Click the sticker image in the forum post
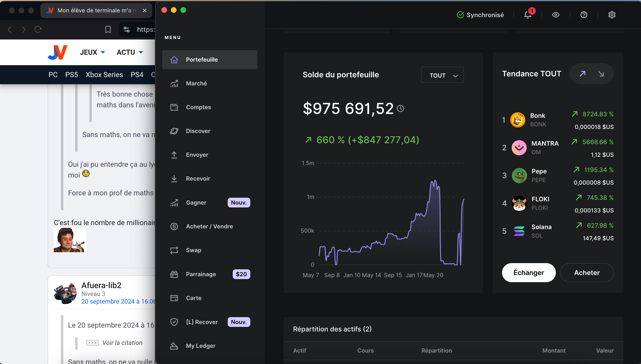The height and width of the screenshot is (364, 641). tap(70, 240)
